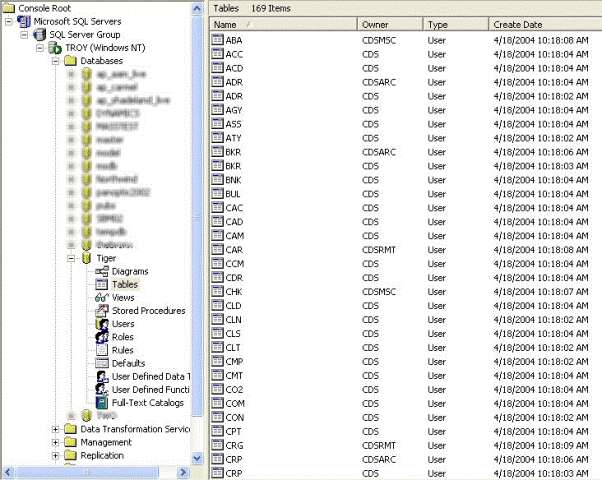602x480 pixels.
Task: Click the TROY server icon
Action: pyautogui.click(x=55, y=48)
